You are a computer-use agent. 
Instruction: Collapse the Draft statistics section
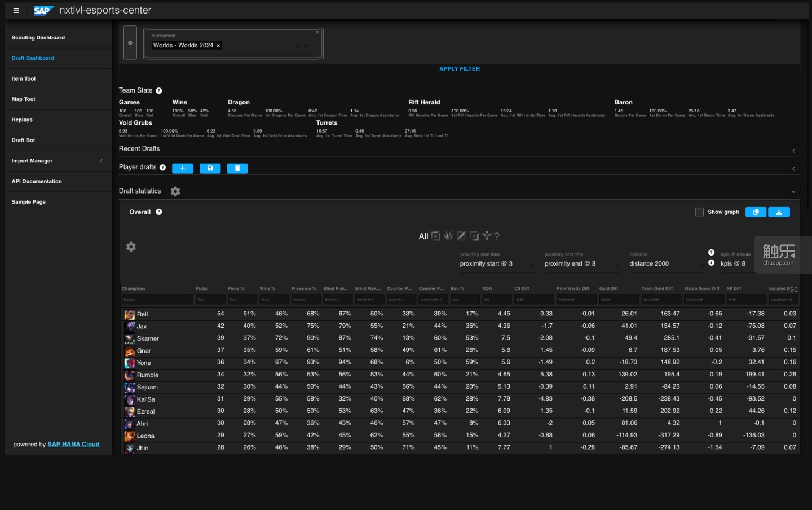pos(793,192)
